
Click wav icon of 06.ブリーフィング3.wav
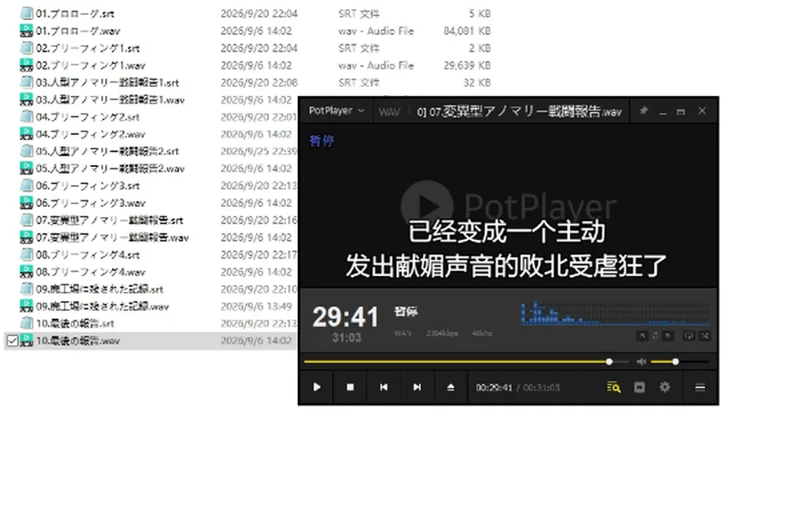(x=26, y=203)
